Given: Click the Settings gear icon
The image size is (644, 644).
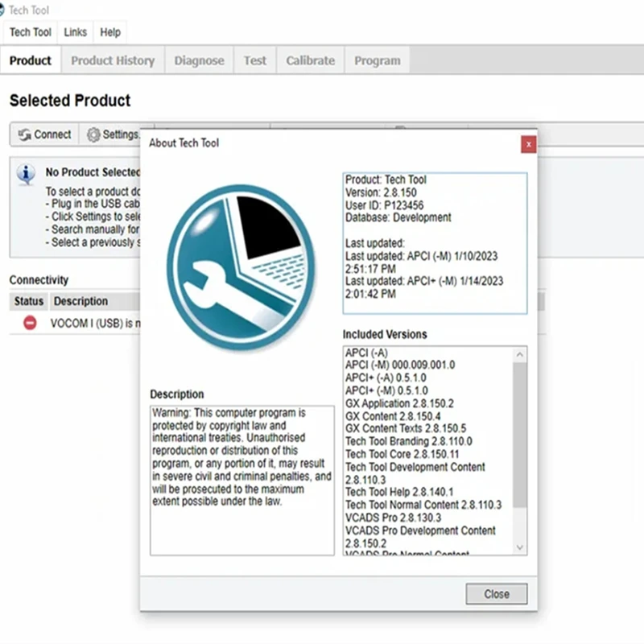Looking at the screenshot, I should [x=93, y=134].
